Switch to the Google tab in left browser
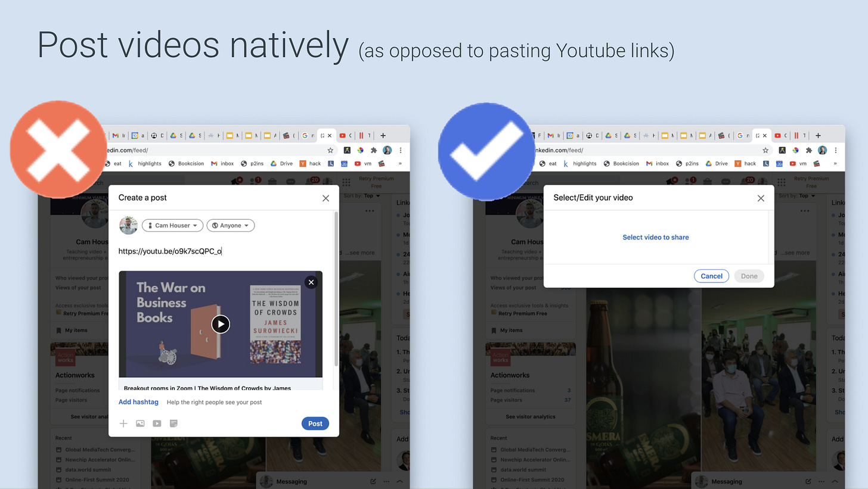 click(307, 136)
